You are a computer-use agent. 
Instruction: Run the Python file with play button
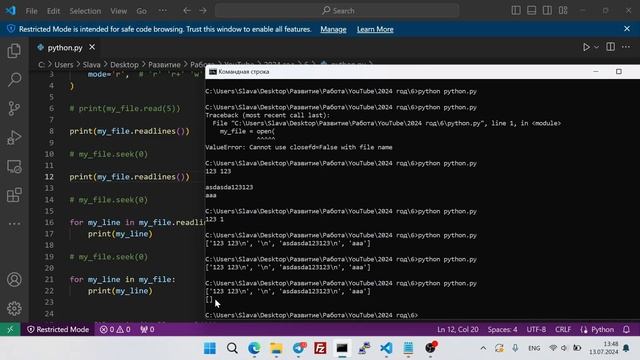click(586, 47)
